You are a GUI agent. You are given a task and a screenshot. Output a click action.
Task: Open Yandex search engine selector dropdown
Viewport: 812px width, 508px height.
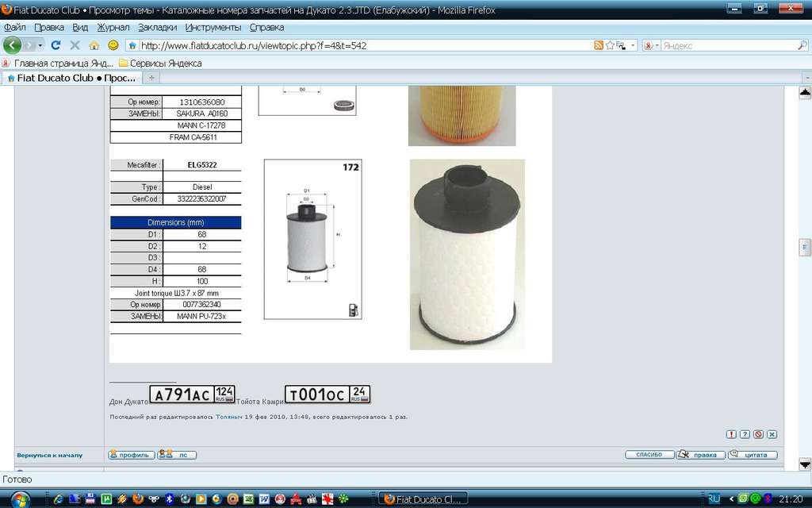657,45
